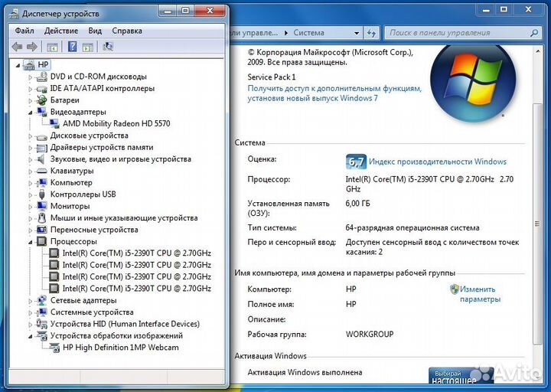
Task: Click the blue Help question-mark toolbar icon
Action: tap(72, 47)
